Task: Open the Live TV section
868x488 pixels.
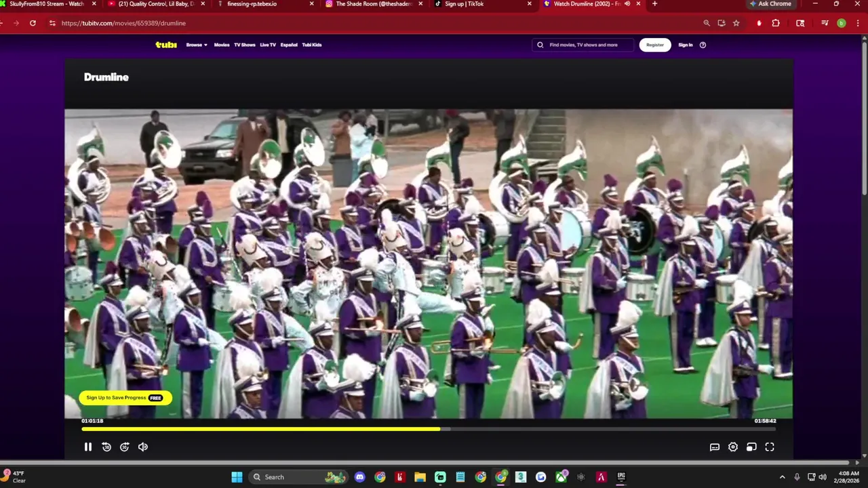Action: pyautogui.click(x=268, y=45)
